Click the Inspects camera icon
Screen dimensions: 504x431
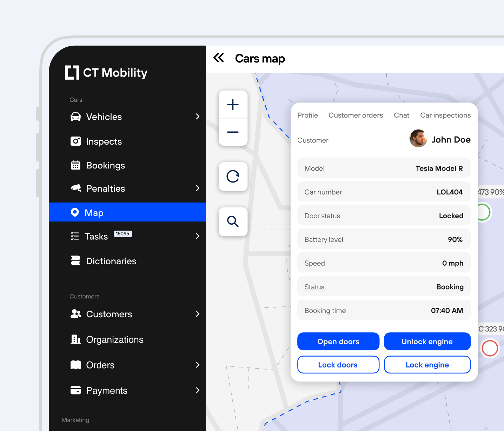pyautogui.click(x=75, y=141)
